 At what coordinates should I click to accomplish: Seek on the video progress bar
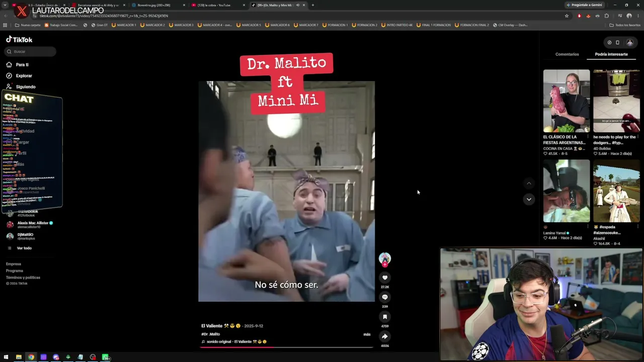(x=286, y=347)
